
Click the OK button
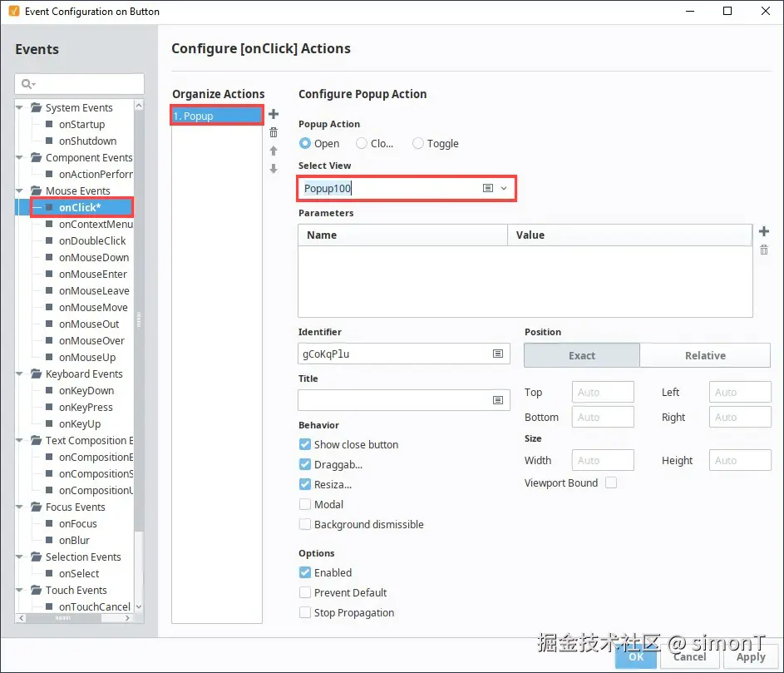point(636,656)
